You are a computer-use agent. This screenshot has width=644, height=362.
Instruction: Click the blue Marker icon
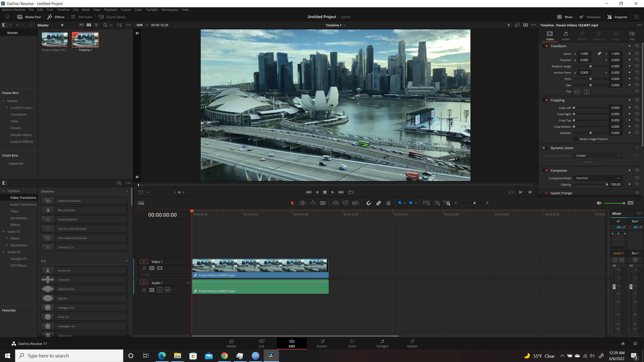tap(411, 203)
